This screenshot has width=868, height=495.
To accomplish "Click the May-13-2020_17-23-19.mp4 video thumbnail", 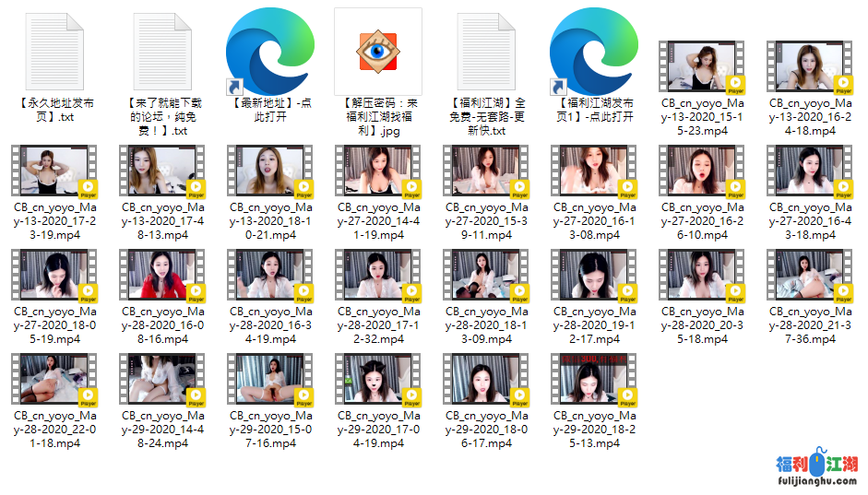I will coord(55,171).
